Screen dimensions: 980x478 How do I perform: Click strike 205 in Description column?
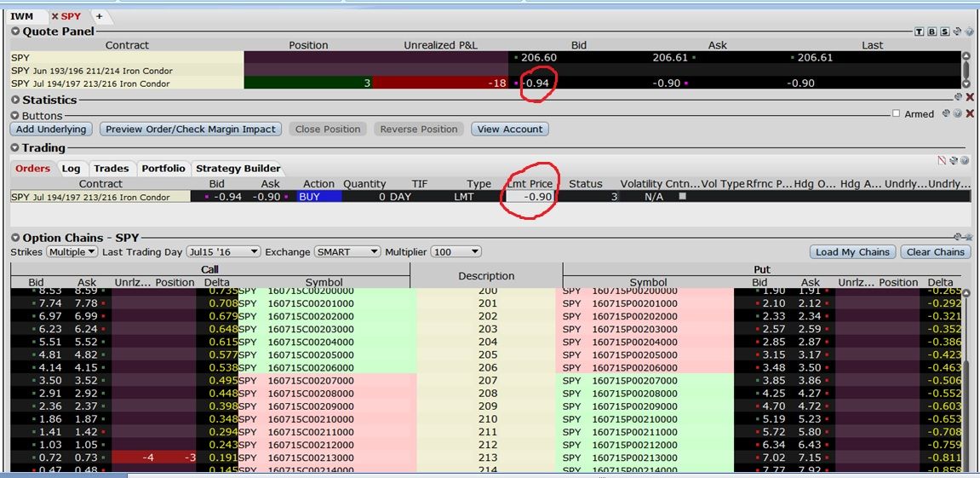(x=488, y=354)
